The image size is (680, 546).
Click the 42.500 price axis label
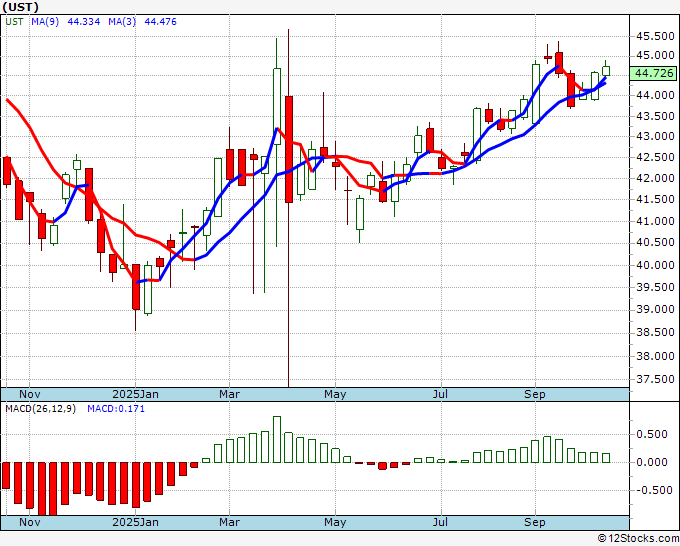[655, 157]
